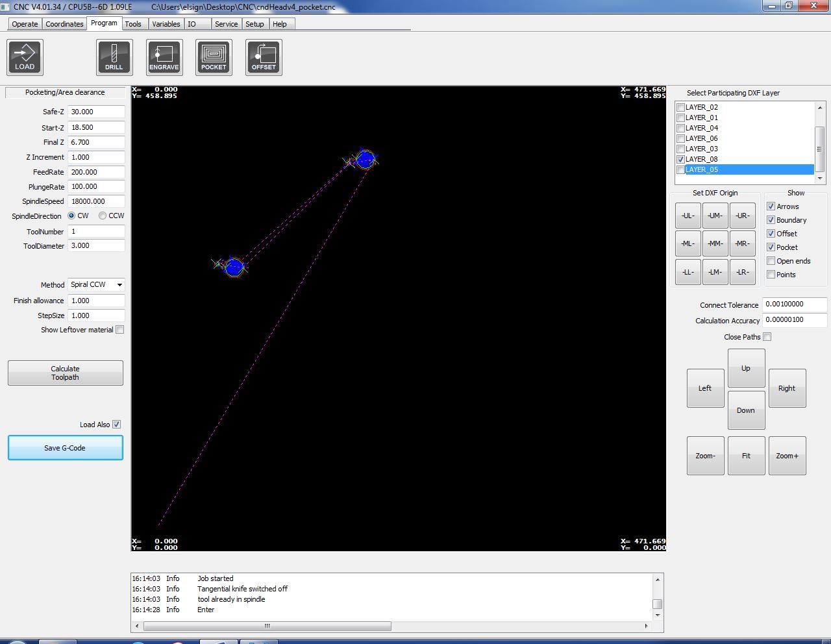Click Calculate Toolpath button

[66, 373]
